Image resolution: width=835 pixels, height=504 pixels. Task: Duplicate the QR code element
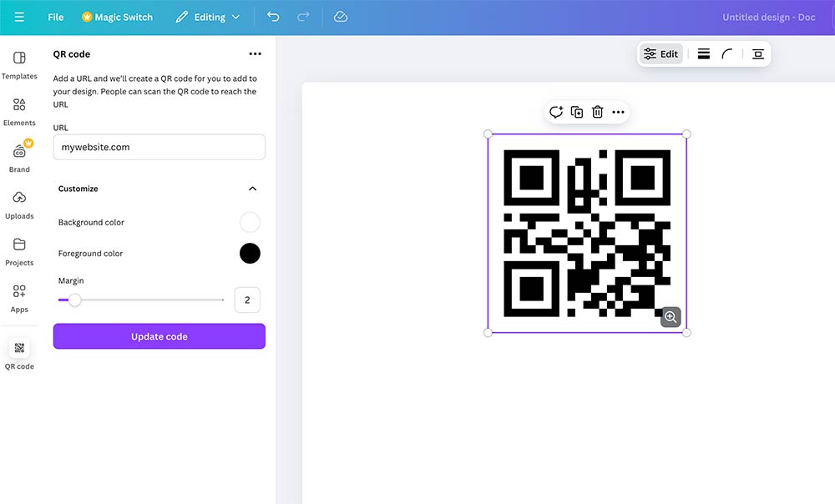(x=576, y=111)
